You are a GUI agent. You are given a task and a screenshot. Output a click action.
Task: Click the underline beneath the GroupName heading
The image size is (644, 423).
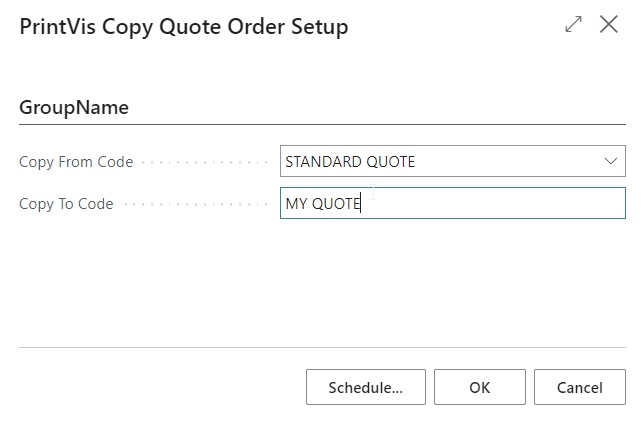coord(320,124)
